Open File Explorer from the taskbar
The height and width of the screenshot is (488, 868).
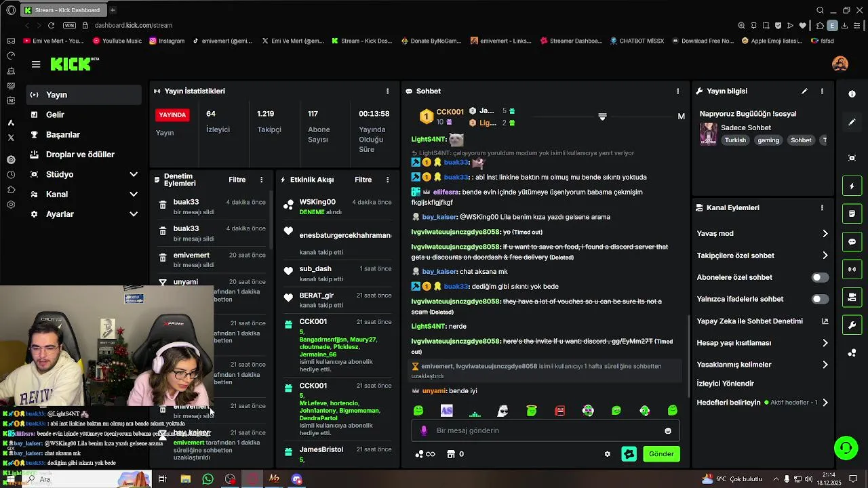(x=185, y=479)
